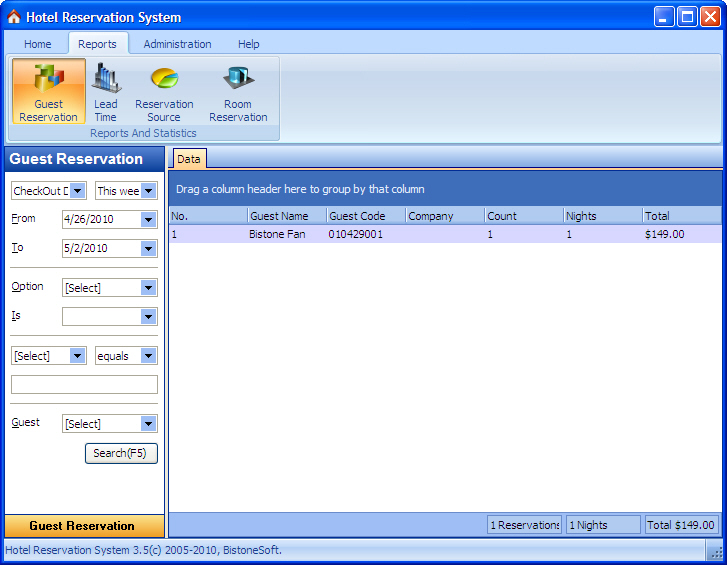
Task: Click the Search(F5) button
Action: pos(121,453)
